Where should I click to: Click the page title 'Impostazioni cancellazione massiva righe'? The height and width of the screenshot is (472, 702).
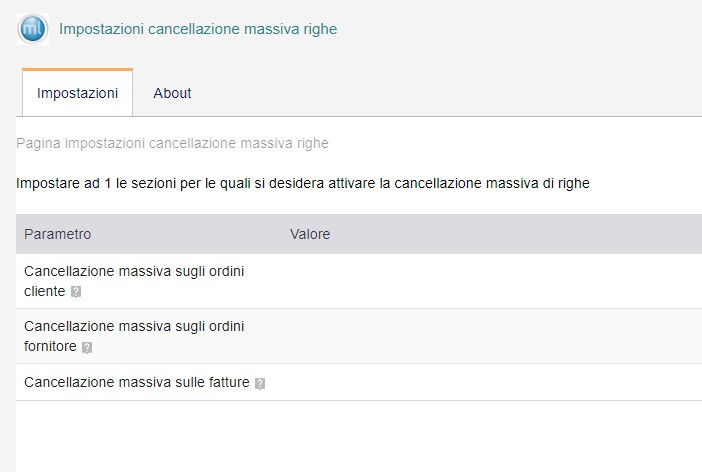pos(198,29)
